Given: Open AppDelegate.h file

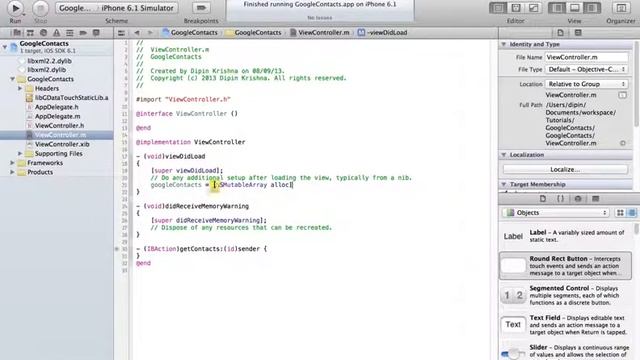Looking at the screenshot, I should point(57,107).
